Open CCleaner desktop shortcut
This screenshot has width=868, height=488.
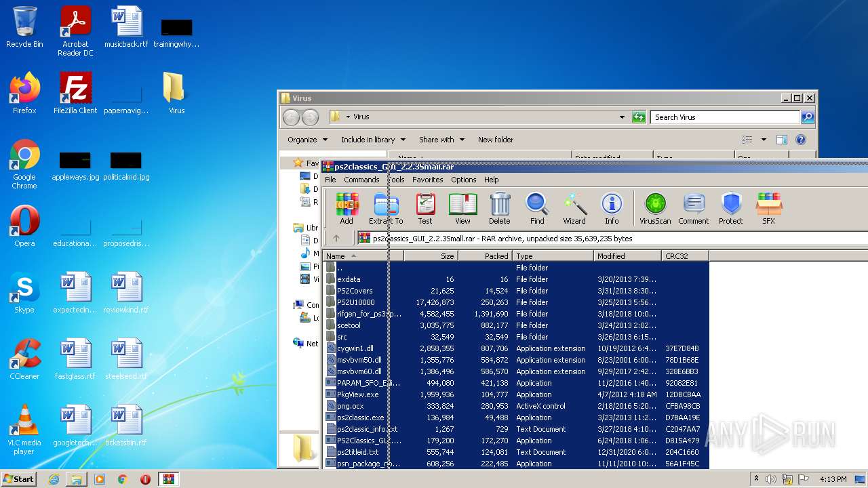[24, 359]
